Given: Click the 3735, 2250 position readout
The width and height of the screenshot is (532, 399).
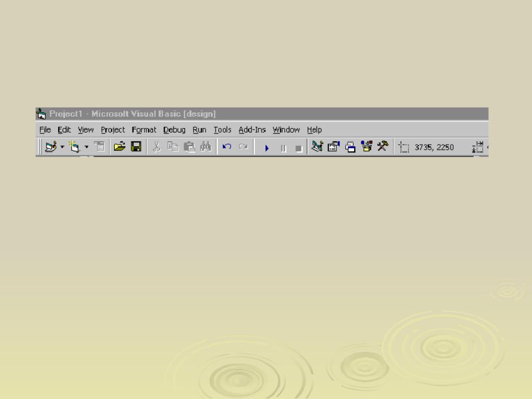Looking at the screenshot, I should pos(434,147).
